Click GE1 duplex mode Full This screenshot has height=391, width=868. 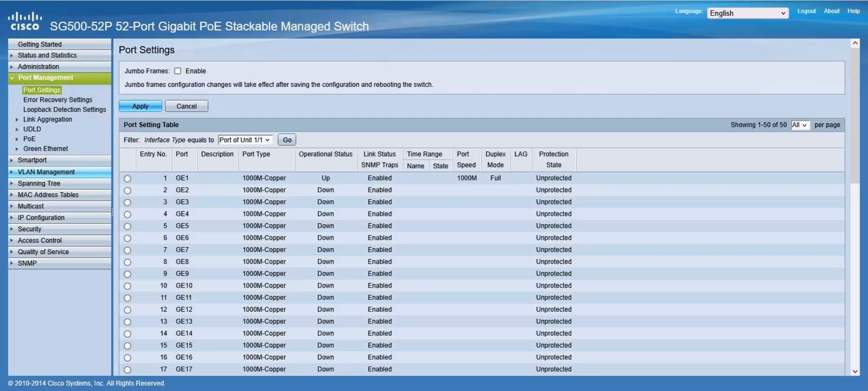(x=495, y=178)
